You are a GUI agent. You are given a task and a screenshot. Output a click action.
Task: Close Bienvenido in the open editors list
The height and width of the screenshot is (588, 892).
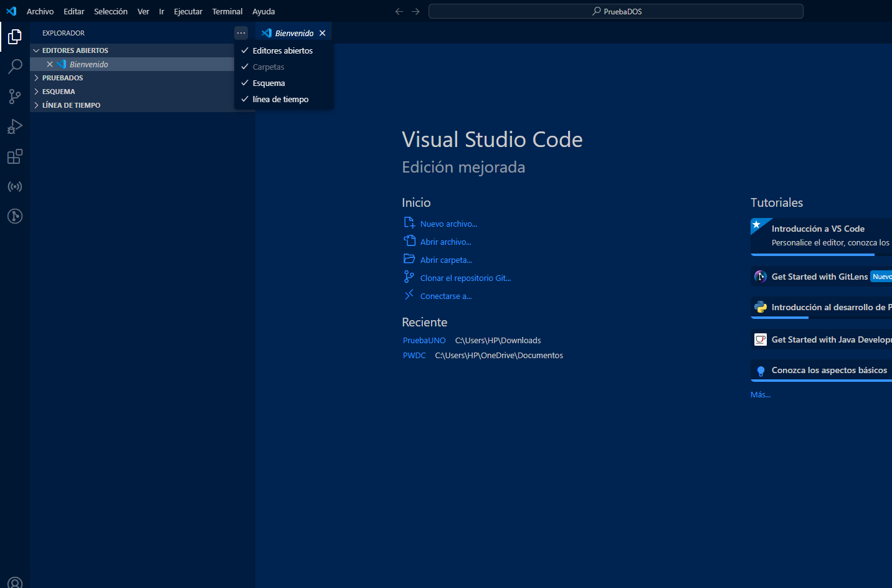50,64
